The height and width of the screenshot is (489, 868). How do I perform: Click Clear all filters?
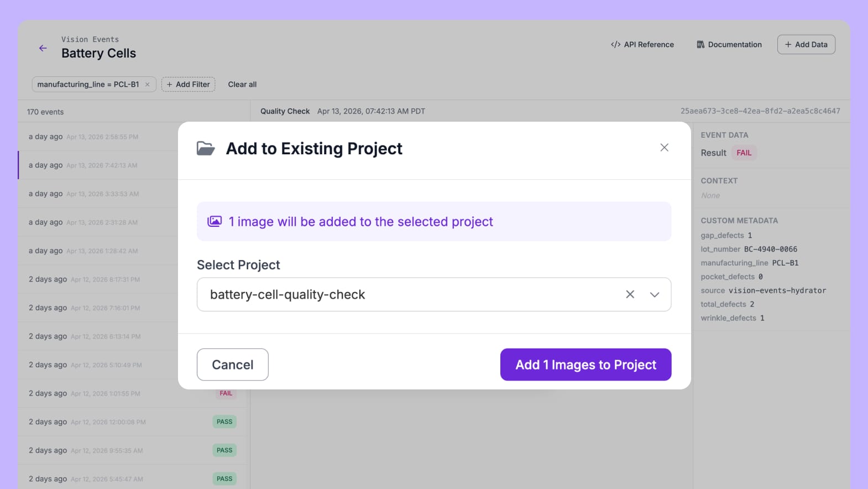(242, 85)
